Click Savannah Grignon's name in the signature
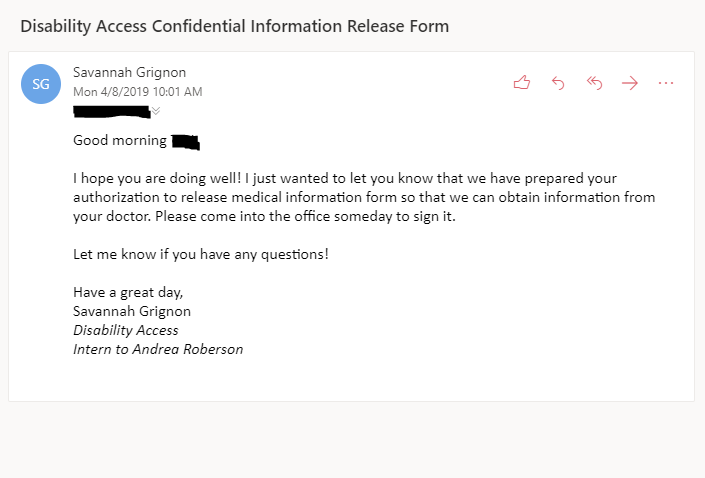This screenshot has height=478, width=705. (132, 311)
